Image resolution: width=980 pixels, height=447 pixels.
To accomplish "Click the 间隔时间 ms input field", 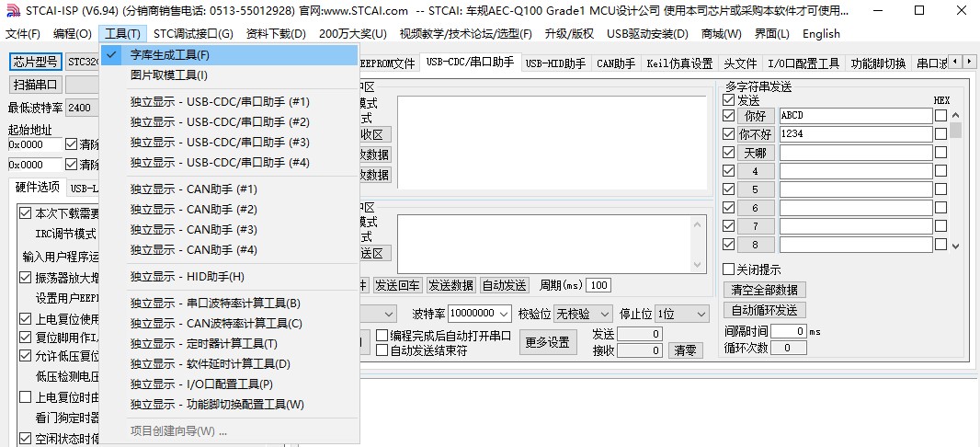I will click(x=789, y=331).
